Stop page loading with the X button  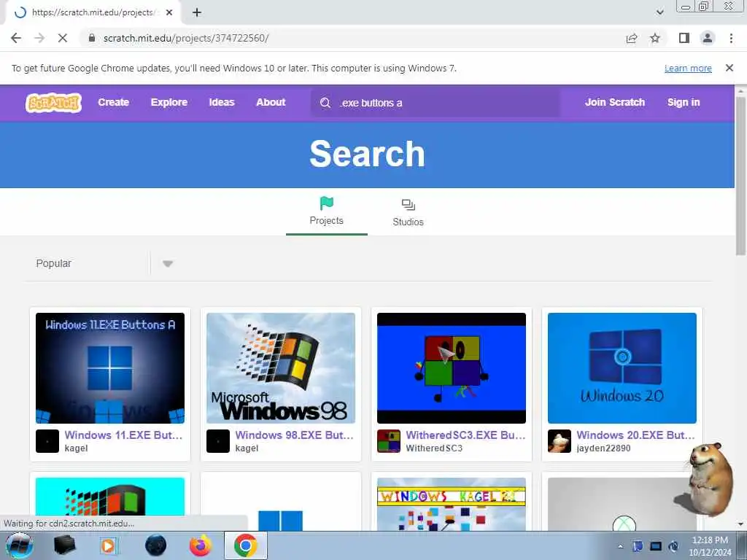click(63, 38)
